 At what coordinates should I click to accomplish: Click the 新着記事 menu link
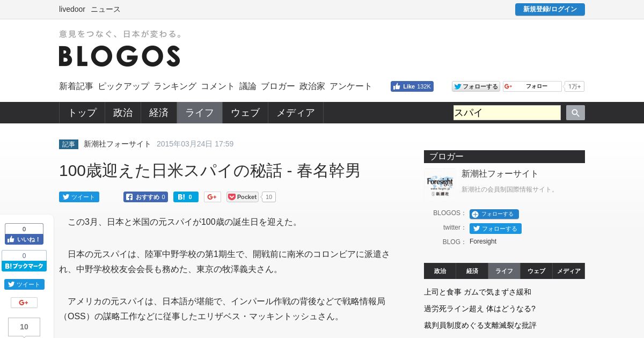(76, 86)
